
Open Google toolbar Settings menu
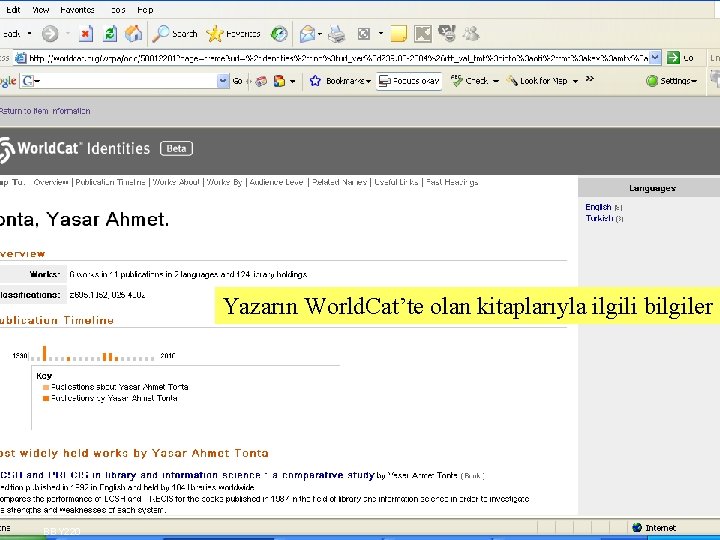(x=671, y=81)
